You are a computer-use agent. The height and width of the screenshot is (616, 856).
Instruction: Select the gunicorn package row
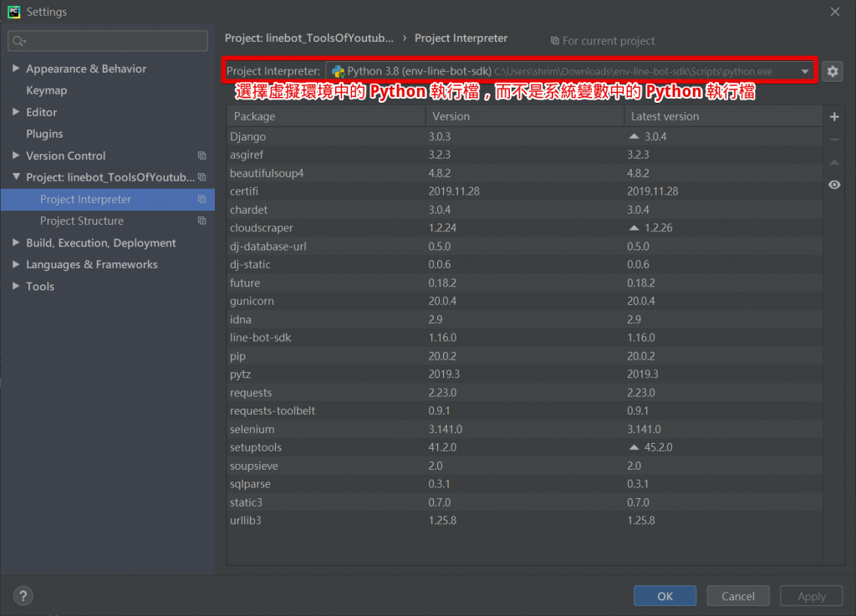pos(525,301)
